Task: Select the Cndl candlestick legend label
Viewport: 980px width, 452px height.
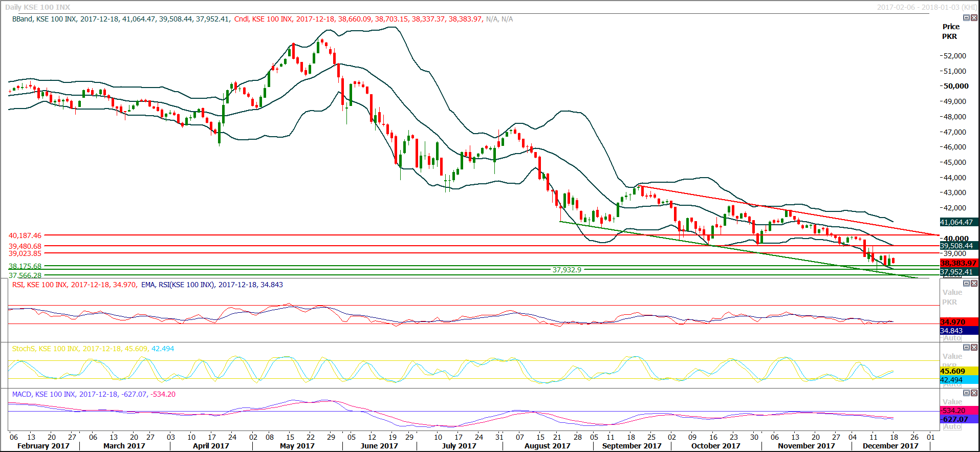Action: click(242, 19)
